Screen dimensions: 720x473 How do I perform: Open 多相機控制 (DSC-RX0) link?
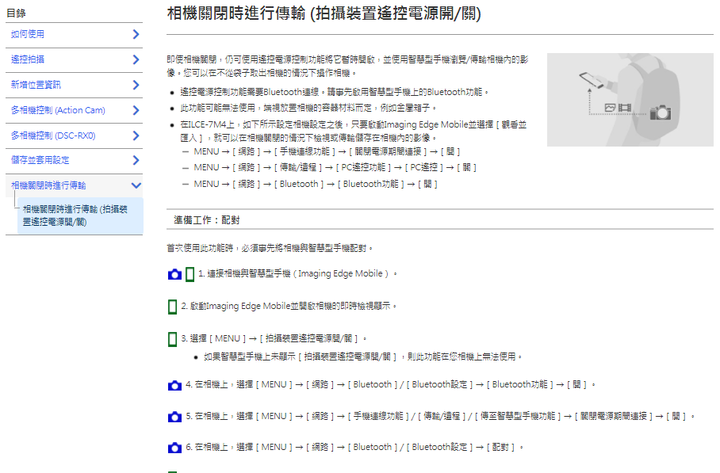pos(53,135)
